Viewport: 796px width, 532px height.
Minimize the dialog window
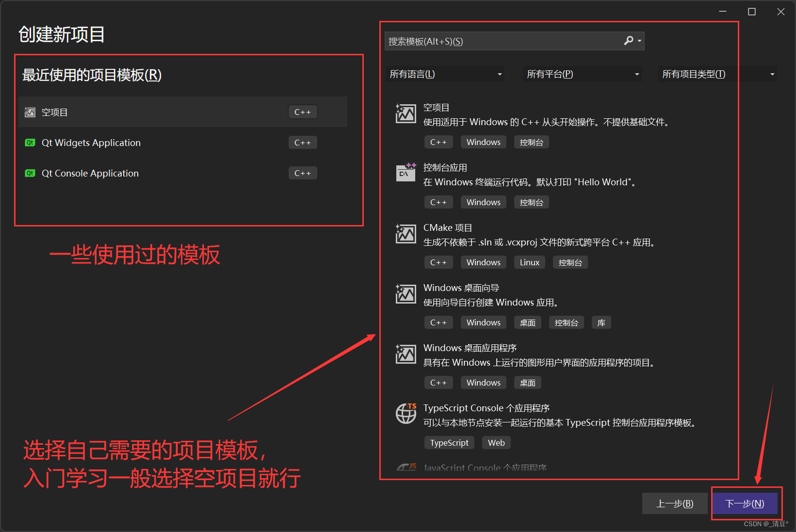[723, 12]
